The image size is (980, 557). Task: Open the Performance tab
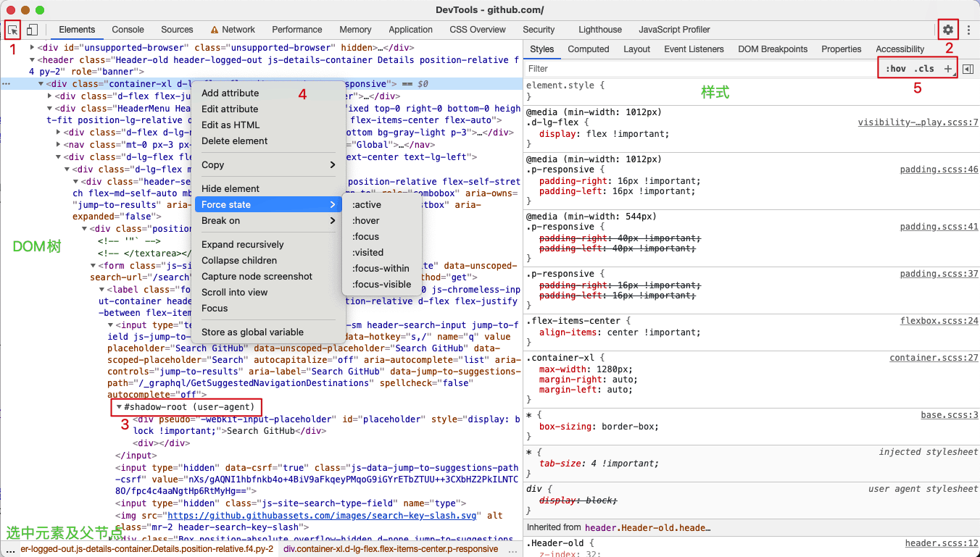point(297,30)
